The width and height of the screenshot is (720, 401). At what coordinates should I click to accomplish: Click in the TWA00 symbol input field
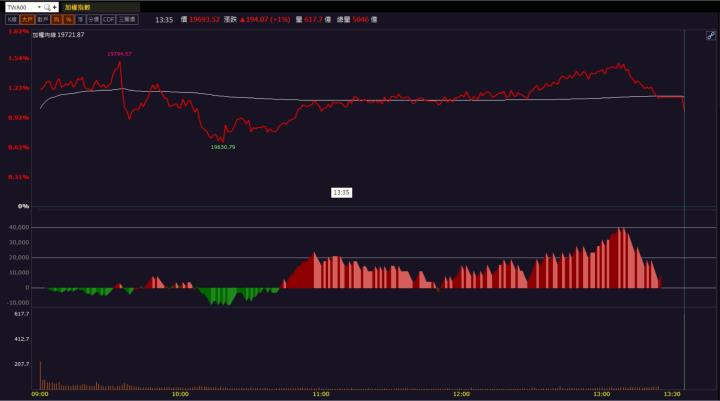tap(20, 6)
